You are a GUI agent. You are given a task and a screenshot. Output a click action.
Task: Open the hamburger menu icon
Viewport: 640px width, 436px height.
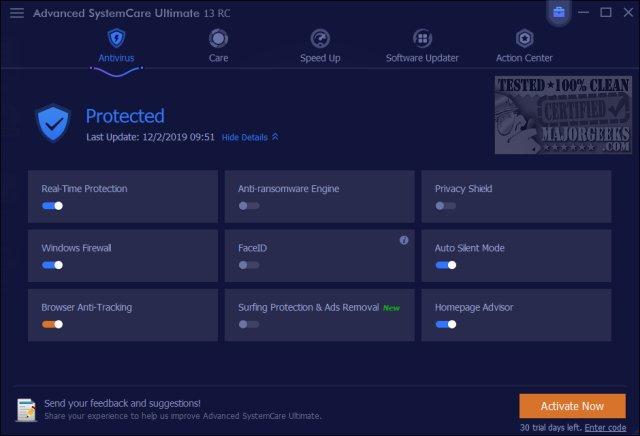(x=17, y=13)
